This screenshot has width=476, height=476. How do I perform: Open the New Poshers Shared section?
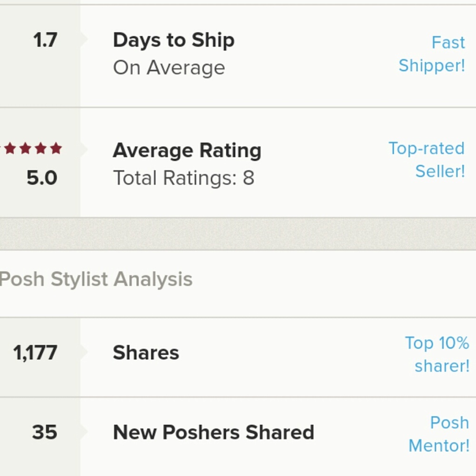pos(213,432)
